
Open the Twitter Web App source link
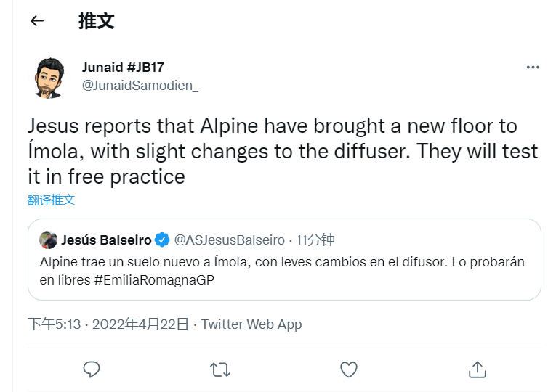(x=251, y=324)
